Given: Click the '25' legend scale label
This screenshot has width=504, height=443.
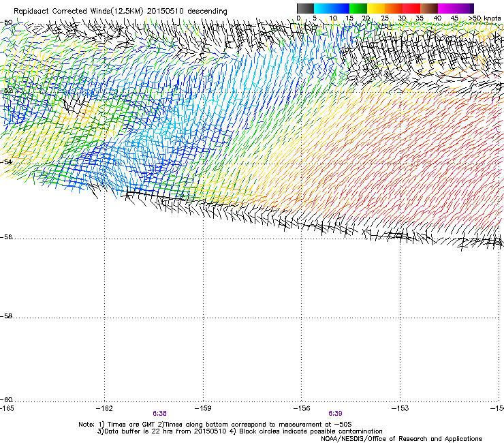Looking at the screenshot, I should pyautogui.click(x=385, y=18).
